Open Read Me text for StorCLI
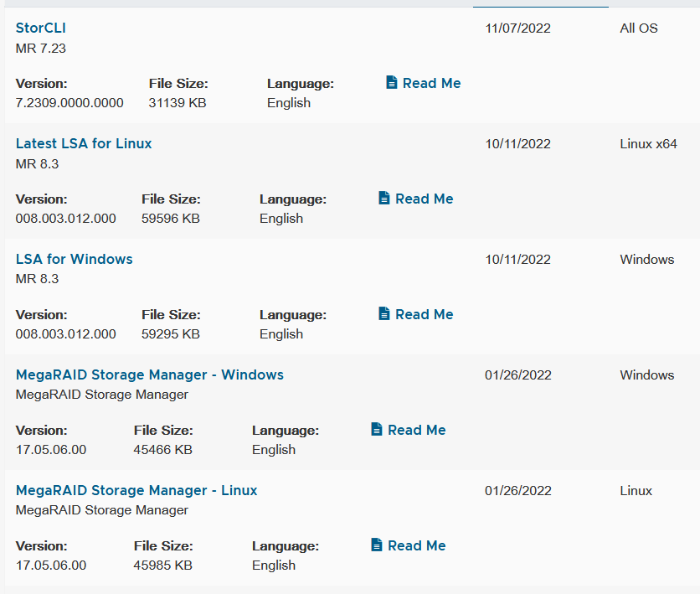This screenshot has width=700, height=594. click(431, 83)
